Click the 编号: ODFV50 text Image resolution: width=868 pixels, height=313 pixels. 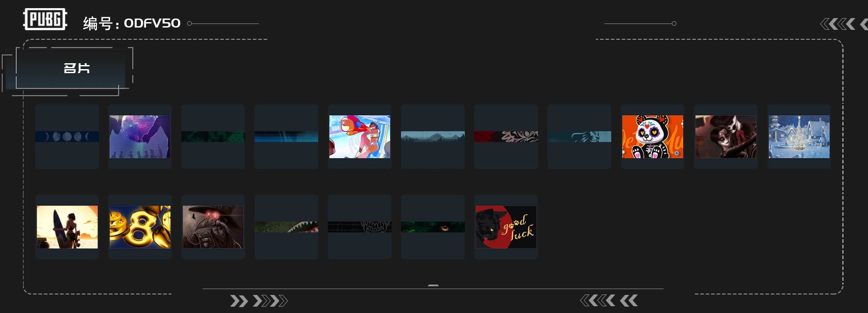pos(132,23)
